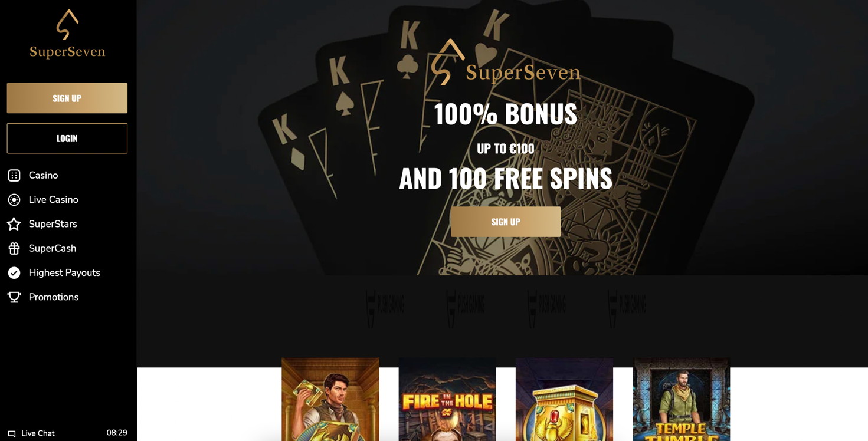Click the SuperCash gift icon
The width and height of the screenshot is (868, 441).
(14, 248)
